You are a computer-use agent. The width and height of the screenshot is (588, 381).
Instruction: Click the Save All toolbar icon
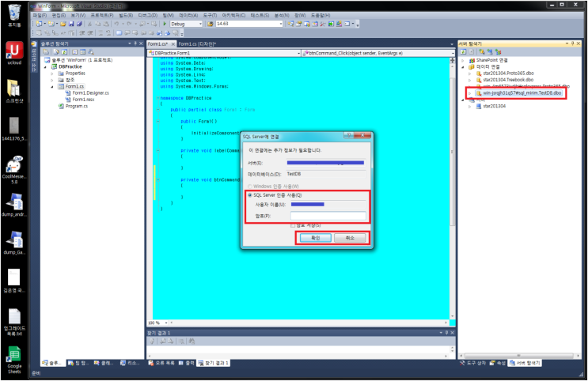(78, 25)
